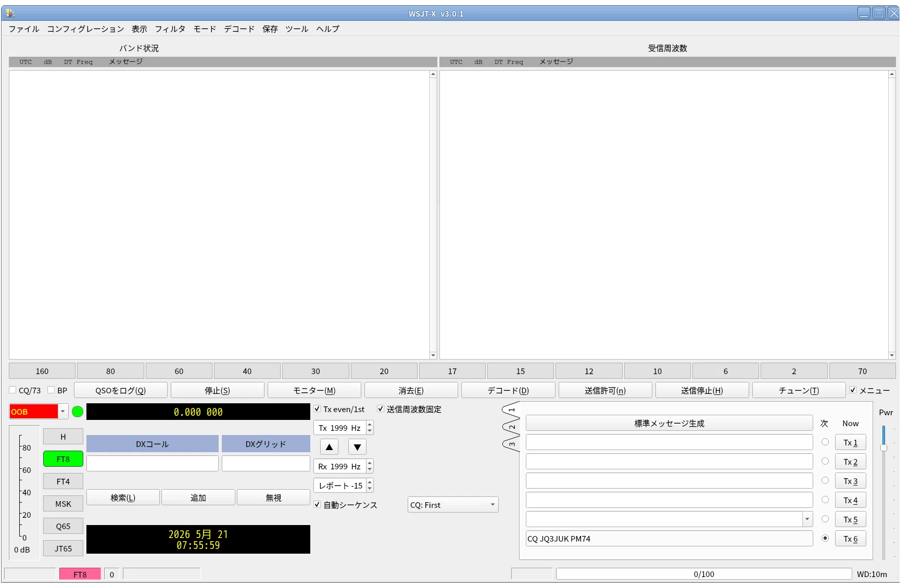Switch to message tab 3
The image size is (909, 588).
511,444
